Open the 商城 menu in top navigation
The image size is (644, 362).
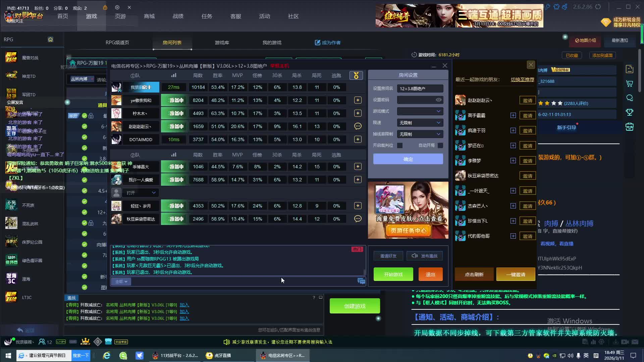(149, 16)
